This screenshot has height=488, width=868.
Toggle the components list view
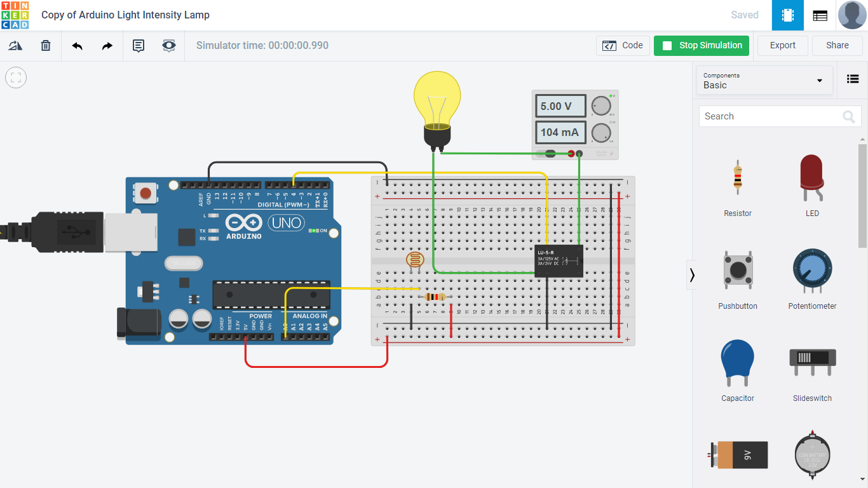[853, 79]
